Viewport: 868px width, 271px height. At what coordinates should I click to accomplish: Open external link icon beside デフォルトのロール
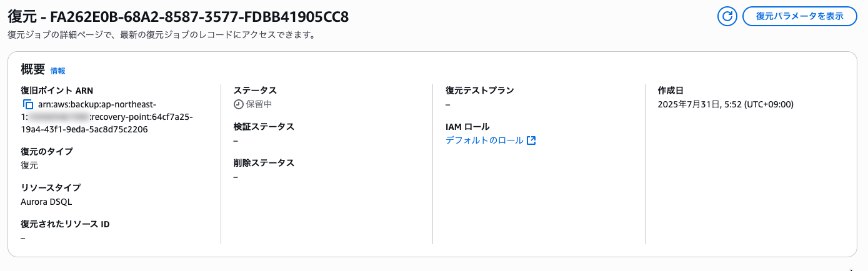531,140
